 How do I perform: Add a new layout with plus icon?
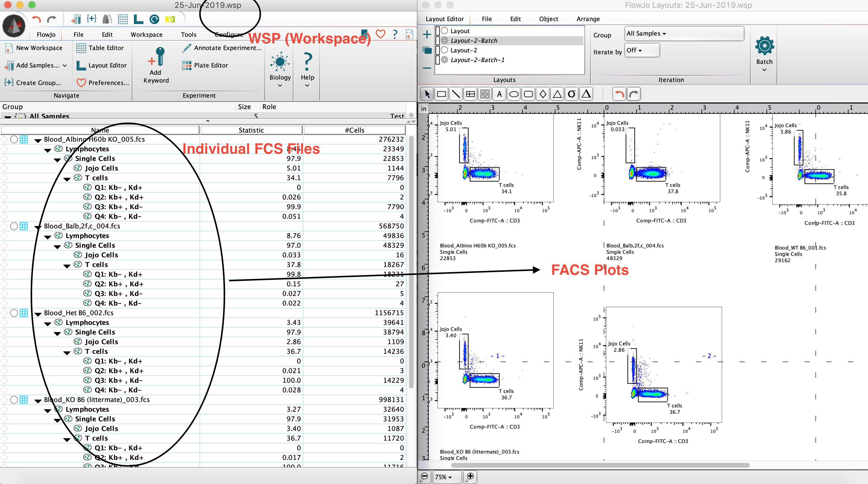click(x=426, y=34)
